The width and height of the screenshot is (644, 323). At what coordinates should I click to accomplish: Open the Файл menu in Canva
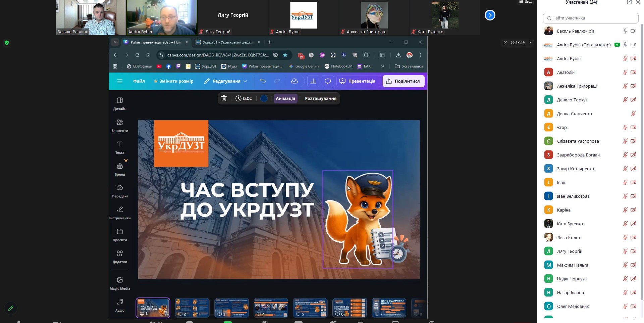pyautogui.click(x=139, y=81)
